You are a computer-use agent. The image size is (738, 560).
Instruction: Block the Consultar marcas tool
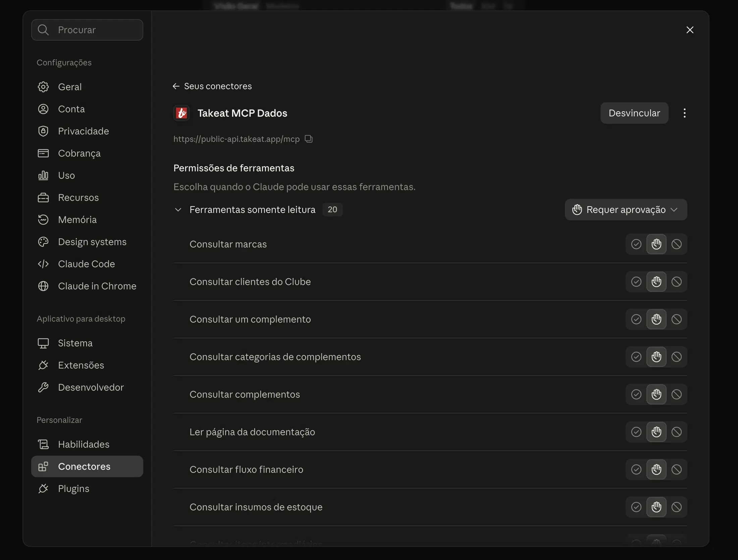(x=677, y=244)
